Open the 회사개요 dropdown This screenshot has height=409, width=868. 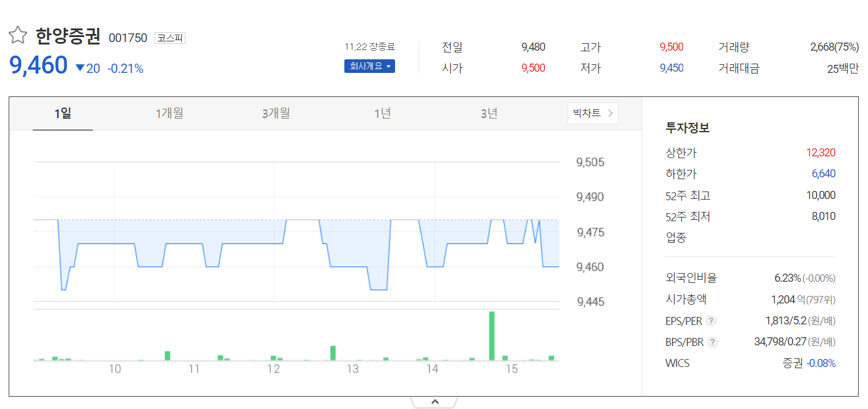[x=370, y=66]
